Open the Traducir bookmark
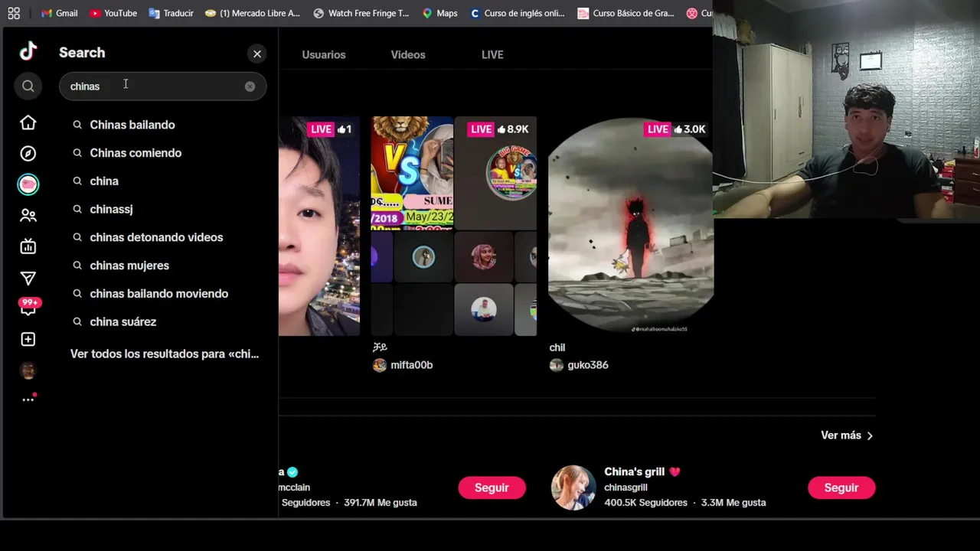The width and height of the screenshot is (980, 551). pyautogui.click(x=171, y=13)
